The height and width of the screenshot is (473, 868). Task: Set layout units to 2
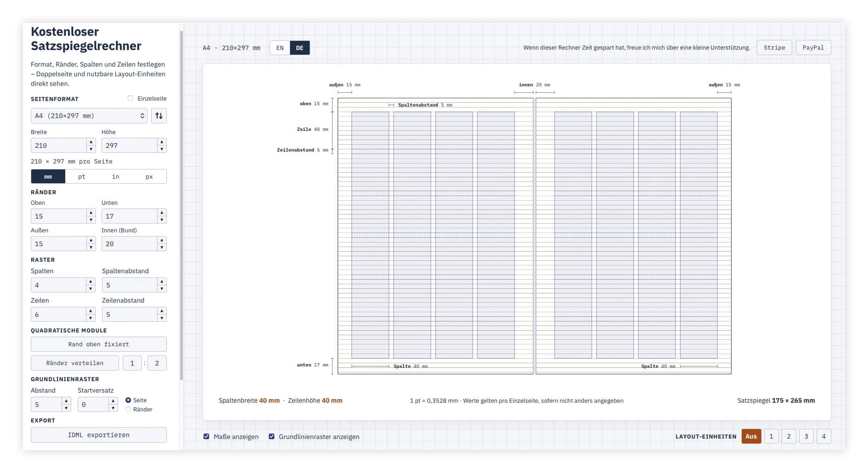789,436
